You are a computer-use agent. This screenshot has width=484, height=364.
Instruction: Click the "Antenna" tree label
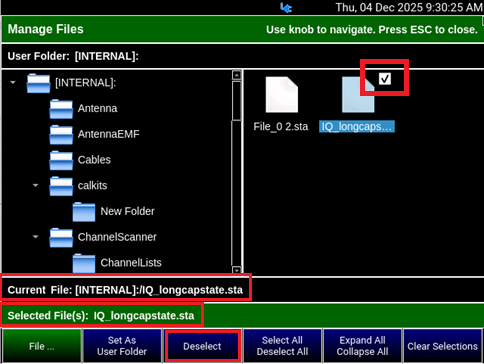pos(97,109)
